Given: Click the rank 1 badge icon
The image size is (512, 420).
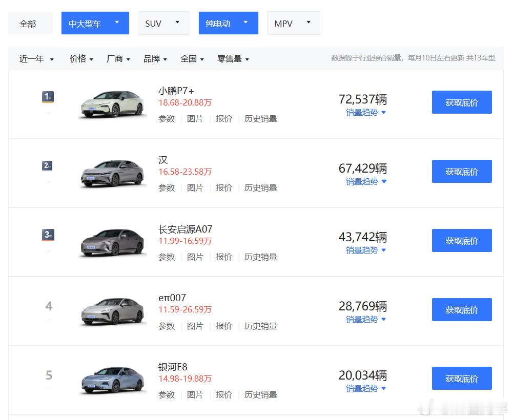Looking at the screenshot, I should tap(48, 97).
